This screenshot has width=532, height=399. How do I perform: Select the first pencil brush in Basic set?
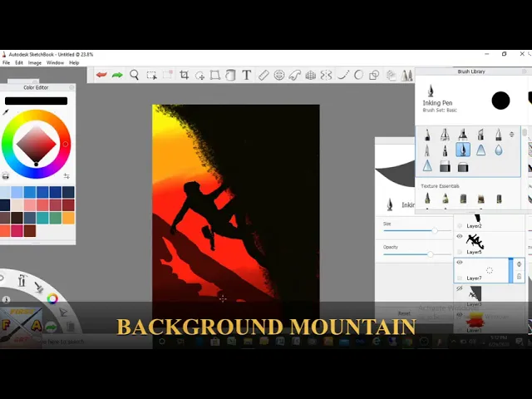tap(427, 135)
